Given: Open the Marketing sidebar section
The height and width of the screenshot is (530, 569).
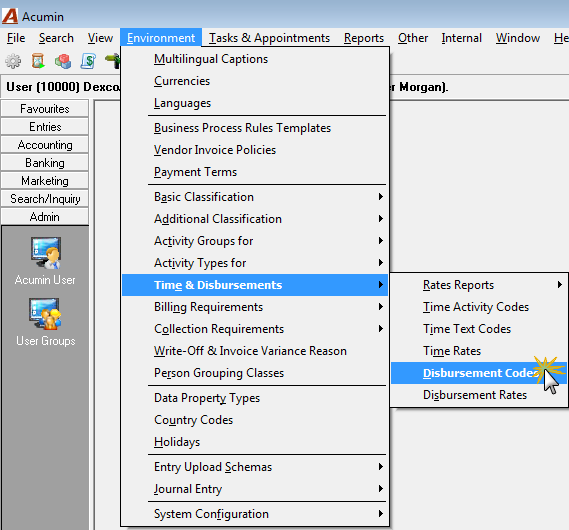Looking at the screenshot, I should click(x=45, y=181).
